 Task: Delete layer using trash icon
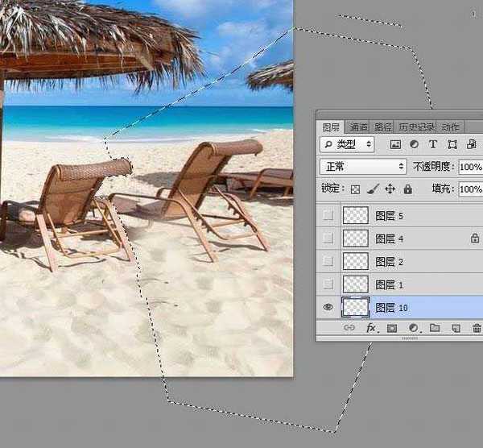477,329
